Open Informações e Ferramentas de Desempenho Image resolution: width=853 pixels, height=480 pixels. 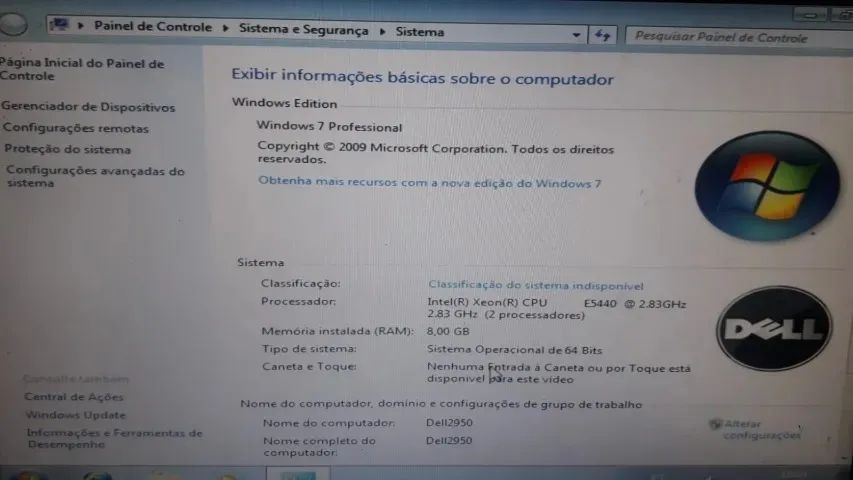click(115, 439)
